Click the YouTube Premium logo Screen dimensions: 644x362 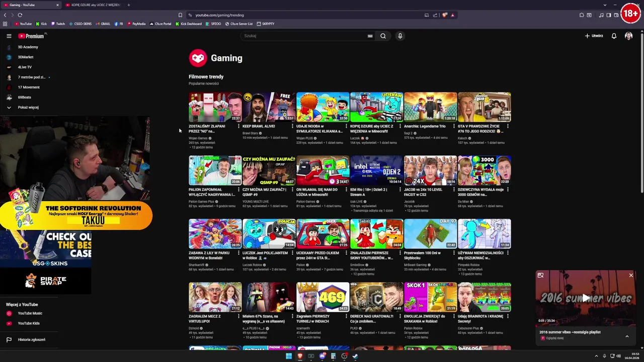pos(32,36)
